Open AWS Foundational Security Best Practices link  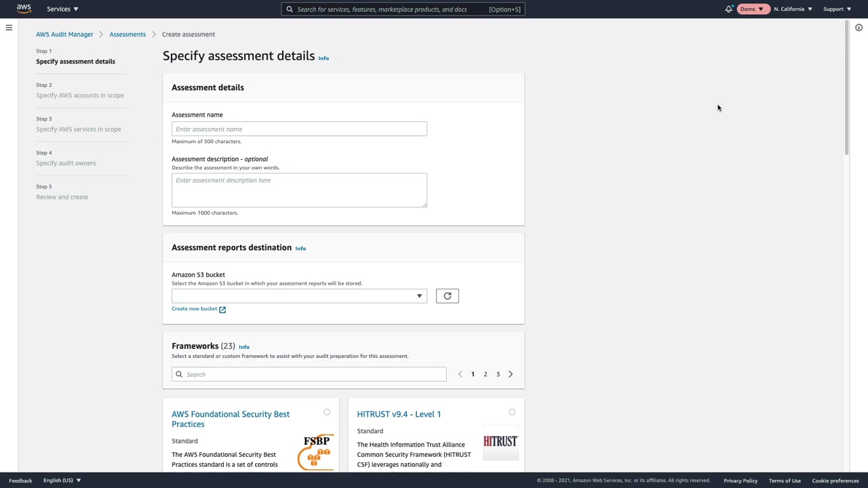pyautogui.click(x=231, y=419)
